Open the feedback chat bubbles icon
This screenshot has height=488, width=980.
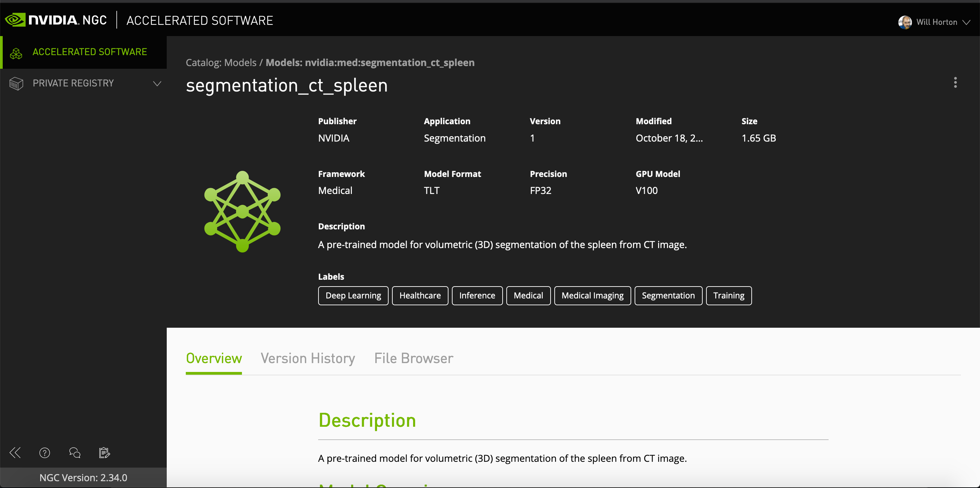(75, 453)
